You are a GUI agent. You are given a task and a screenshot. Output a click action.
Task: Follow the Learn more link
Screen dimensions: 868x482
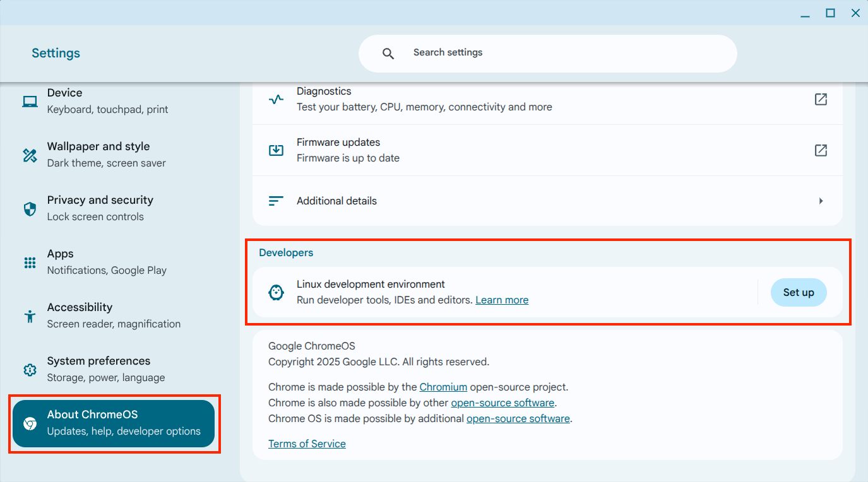click(502, 300)
